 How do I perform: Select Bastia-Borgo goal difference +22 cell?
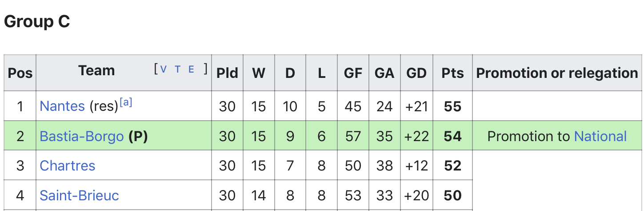coord(416,136)
